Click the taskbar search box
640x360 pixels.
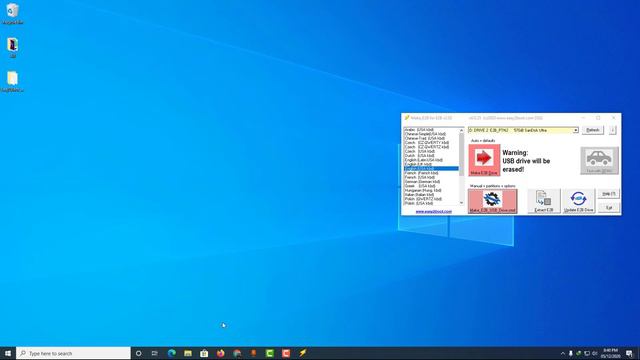click(x=73, y=353)
